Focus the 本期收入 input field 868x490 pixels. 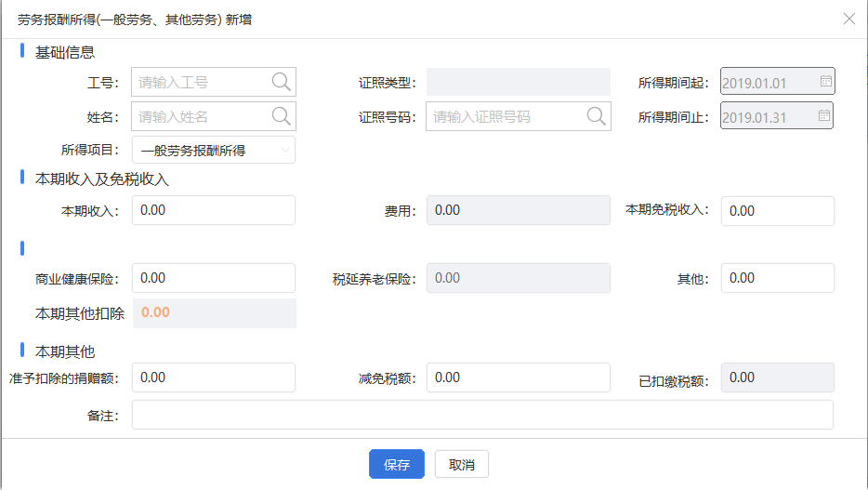[x=214, y=210]
